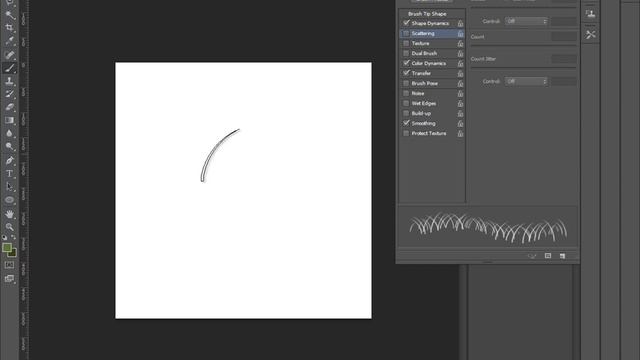Click the grass brush stroke preview
The height and width of the screenshot is (360, 640).
[x=488, y=228]
